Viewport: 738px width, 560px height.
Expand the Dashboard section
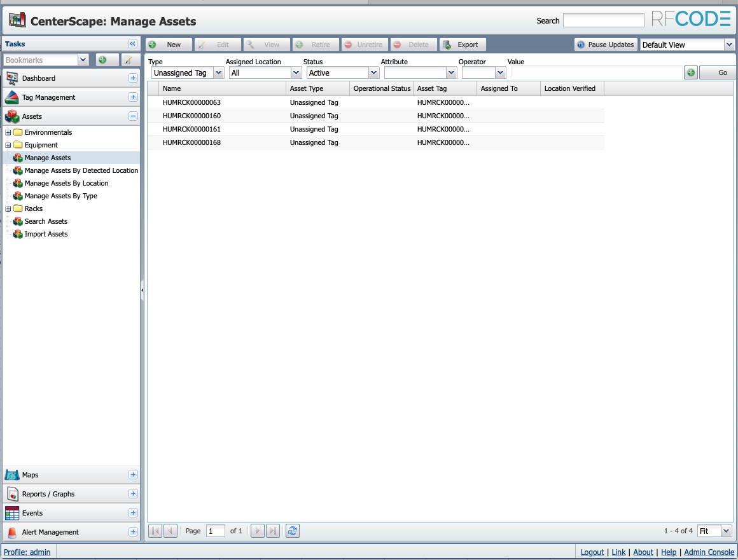[x=133, y=78]
